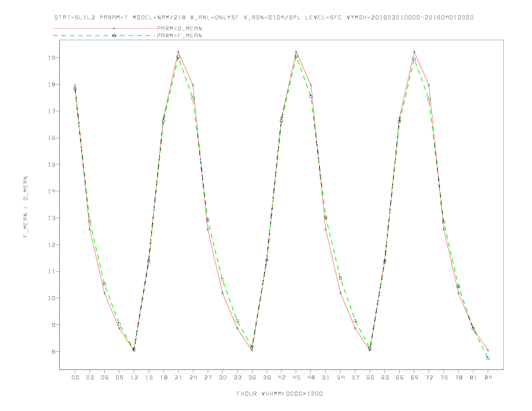Screen dimensions: 532x411
Task: Select the 18 tick on the hour axis
Action: tap(163, 377)
